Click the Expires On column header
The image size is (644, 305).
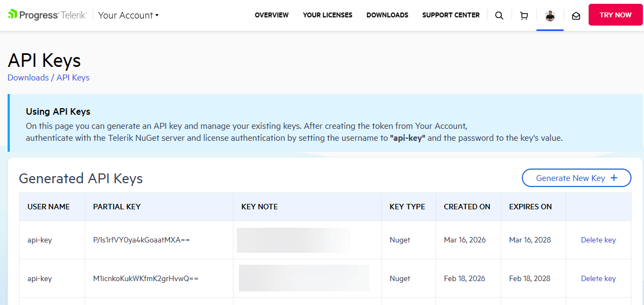click(x=530, y=207)
